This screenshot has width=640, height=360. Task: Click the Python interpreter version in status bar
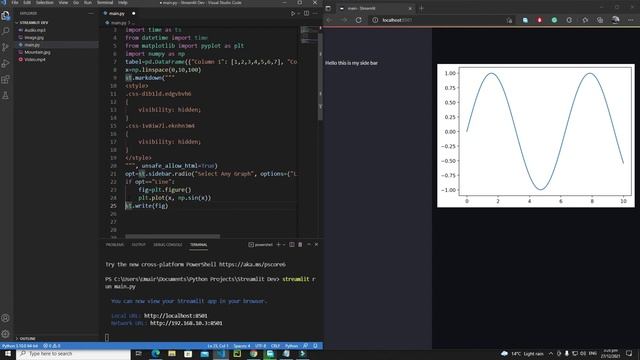(20, 346)
